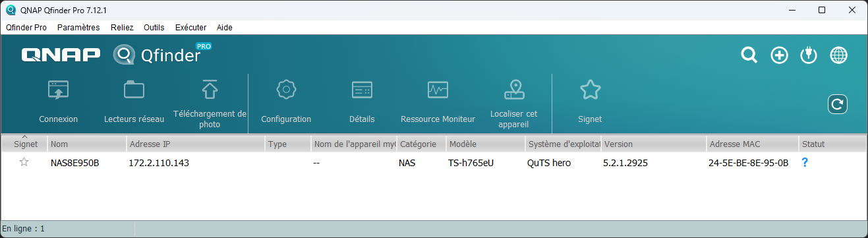The height and width of the screenshot is (238, 868).
Task: Click QuTS hero cell
Action: point(549,163)
